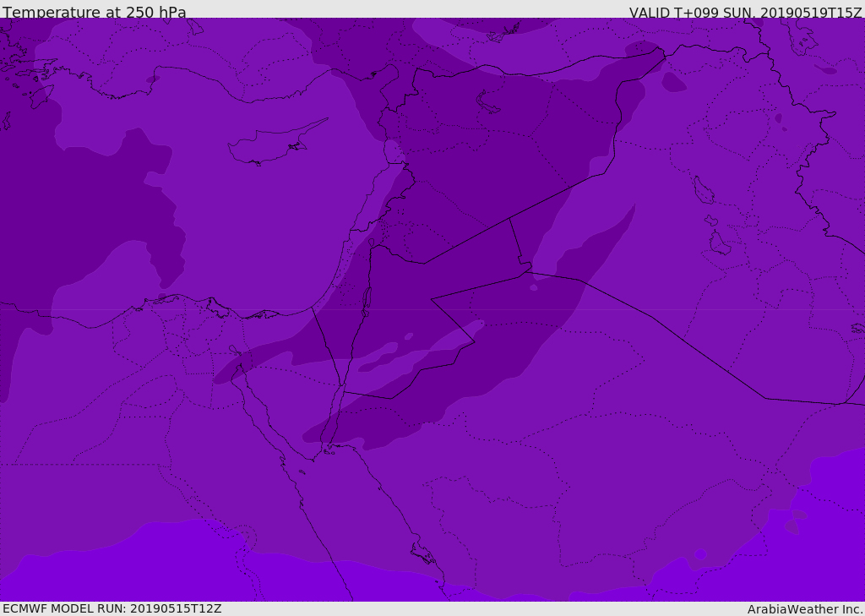Click the 'ArabiaWeather Inc.' credit text
The height and width of the screenshot is (616, 865).
coord(805,609)
